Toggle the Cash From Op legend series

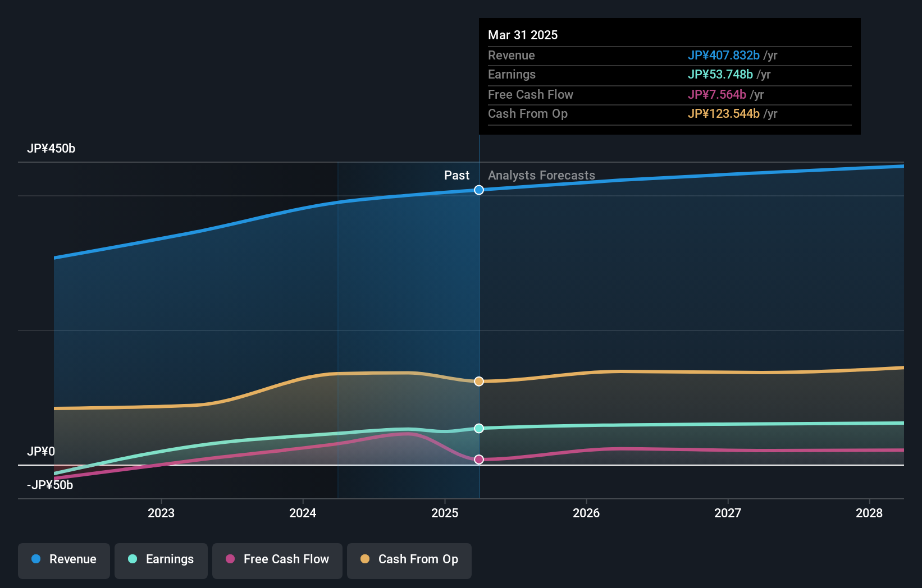(x=409, y=560)
